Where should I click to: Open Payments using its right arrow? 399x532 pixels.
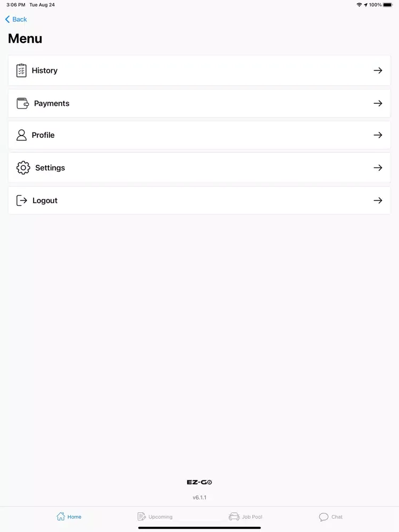(x=378, y=103)
